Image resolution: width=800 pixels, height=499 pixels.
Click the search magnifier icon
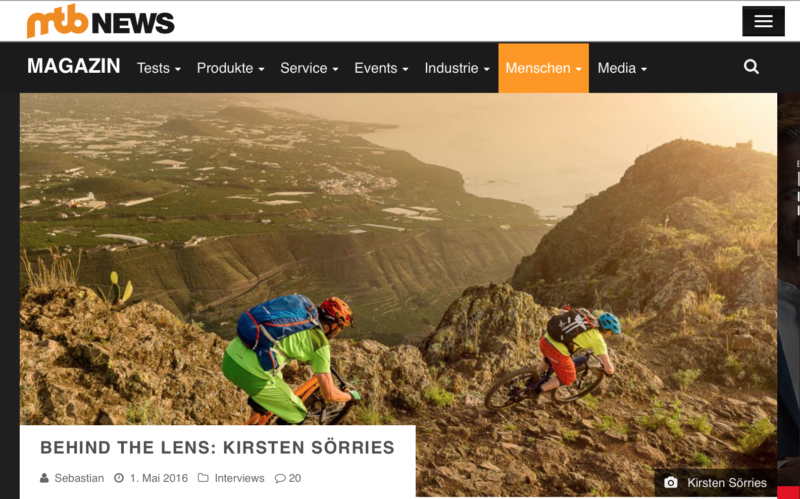coord(751,67)
